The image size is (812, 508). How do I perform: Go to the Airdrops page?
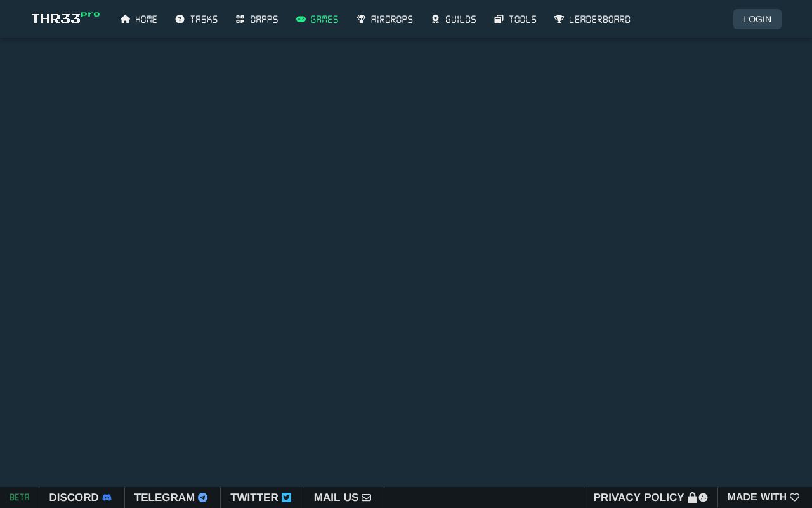coord(391,19)
